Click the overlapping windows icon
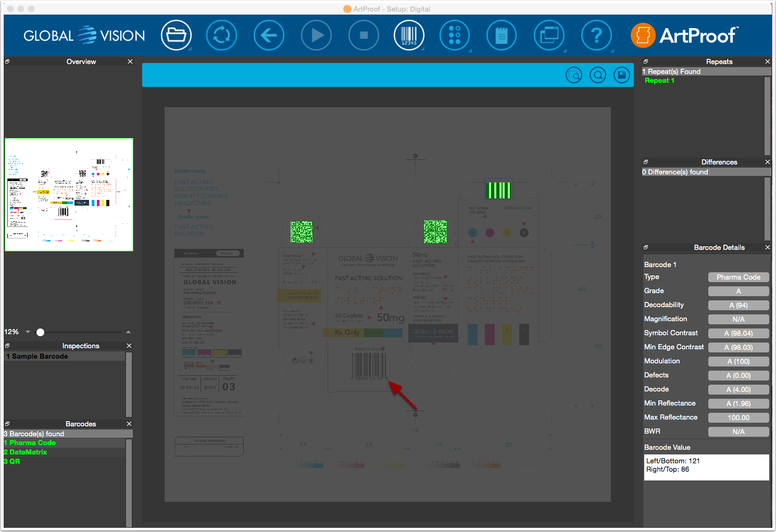Viewport: 776px width, 532px height. click(x=549, y=35)
